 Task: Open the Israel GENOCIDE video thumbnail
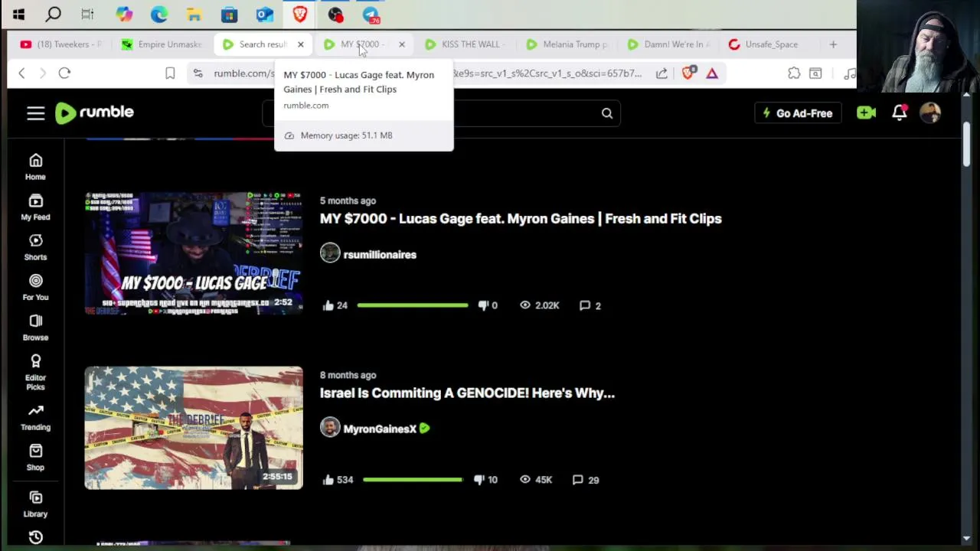point(194,428)
